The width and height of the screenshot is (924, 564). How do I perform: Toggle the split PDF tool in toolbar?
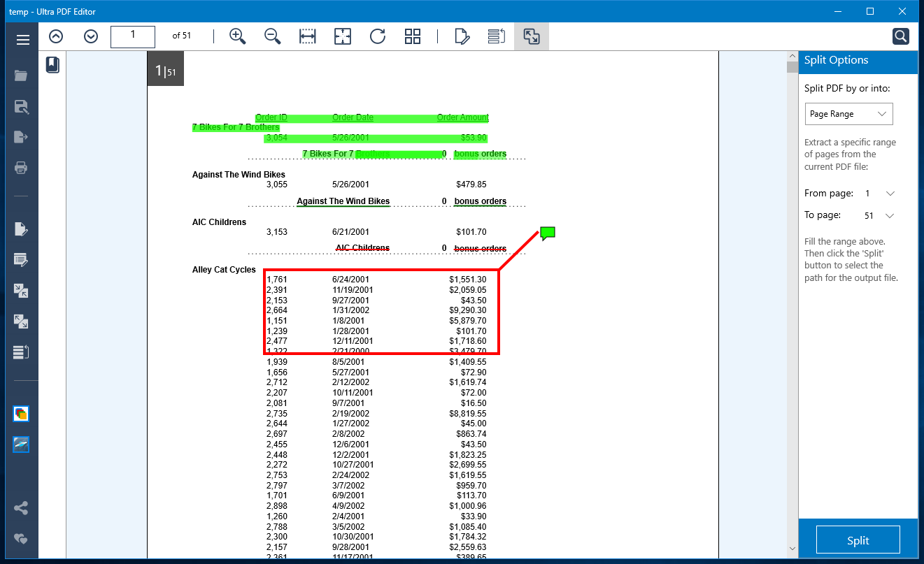(x=532, y=36)
